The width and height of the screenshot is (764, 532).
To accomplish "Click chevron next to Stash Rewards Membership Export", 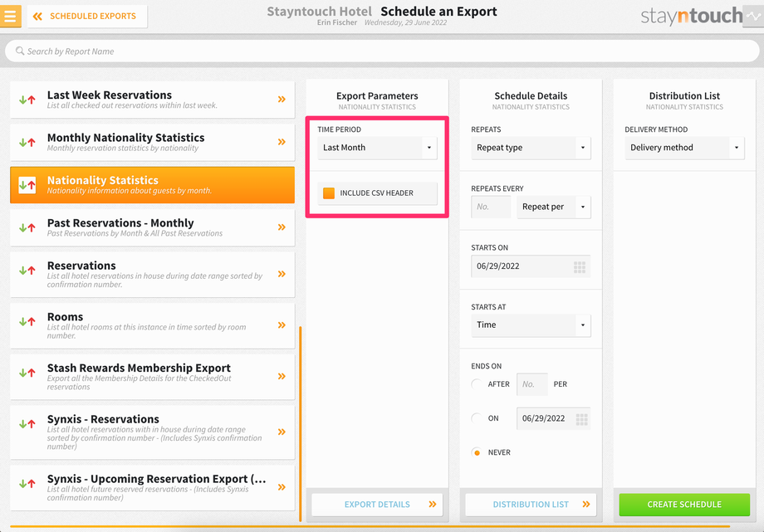I will 282,376.
